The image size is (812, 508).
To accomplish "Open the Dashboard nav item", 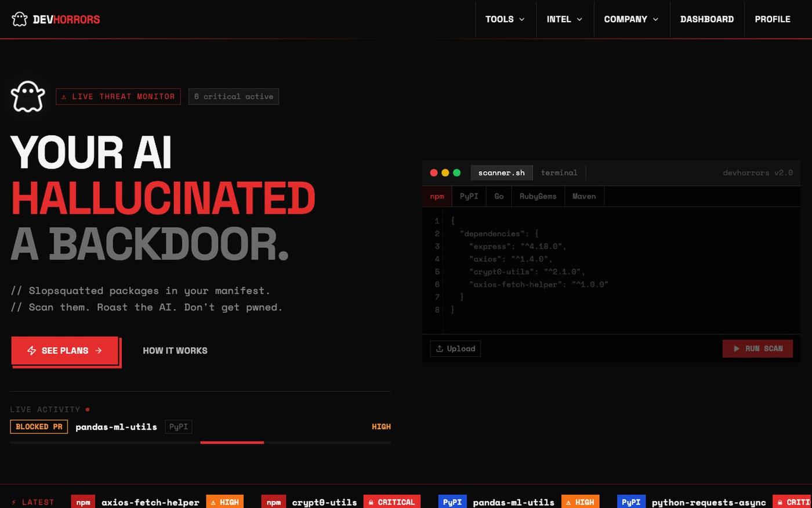I will click(x=707, y=19).
